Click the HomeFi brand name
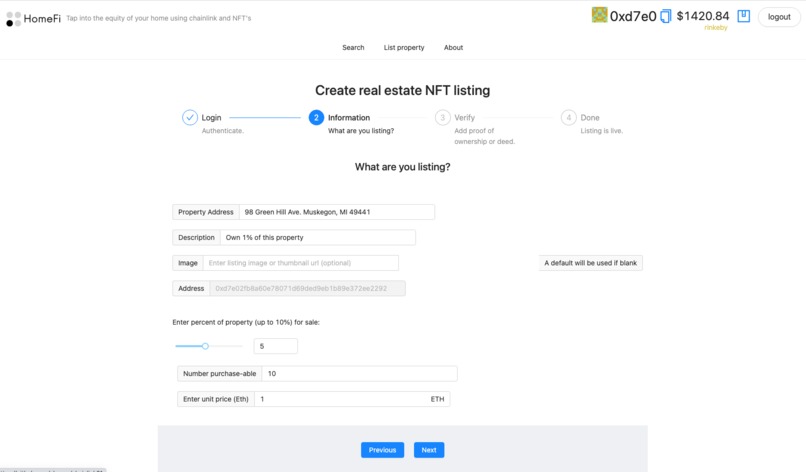The height and width of the screenshot is (472, 806). (42, 19)
